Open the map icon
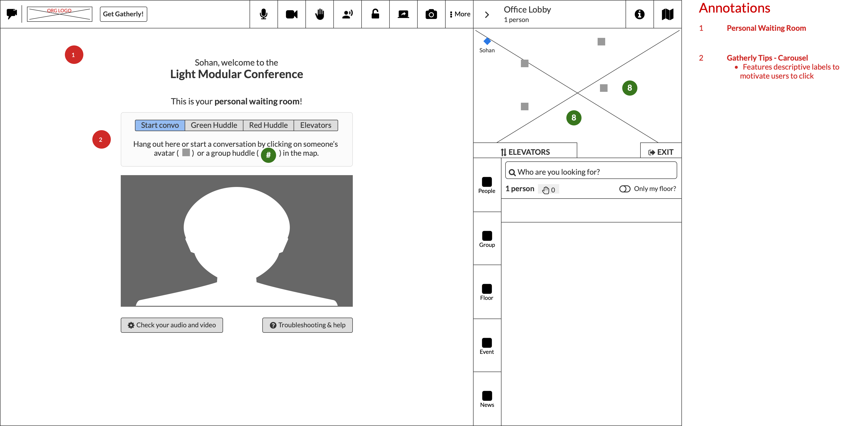 point(667,14)
